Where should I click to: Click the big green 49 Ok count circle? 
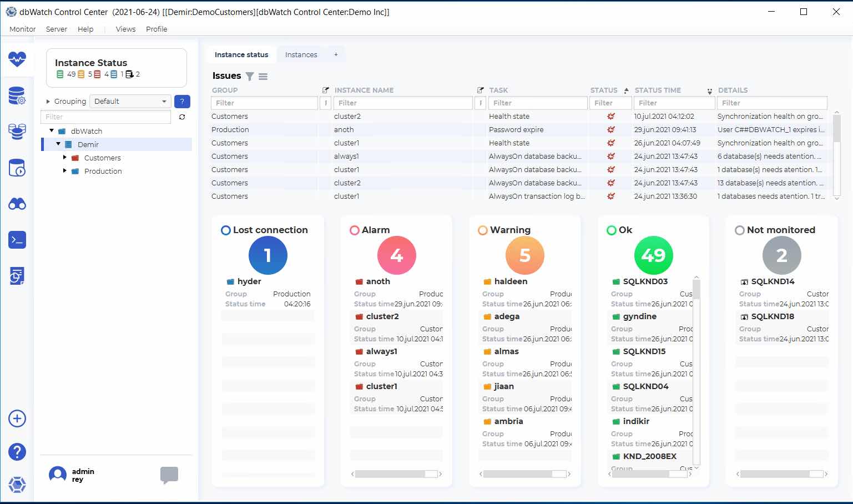(654, 255)
